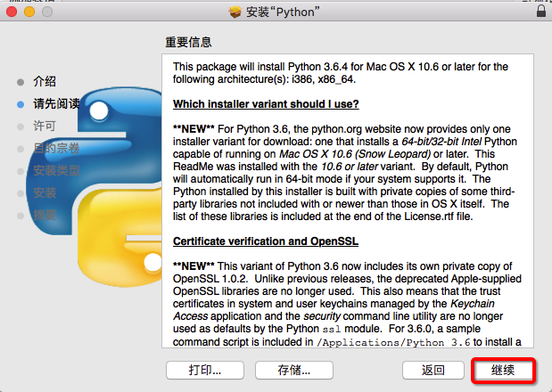Select the 摘要 step in sidebar

45,215
